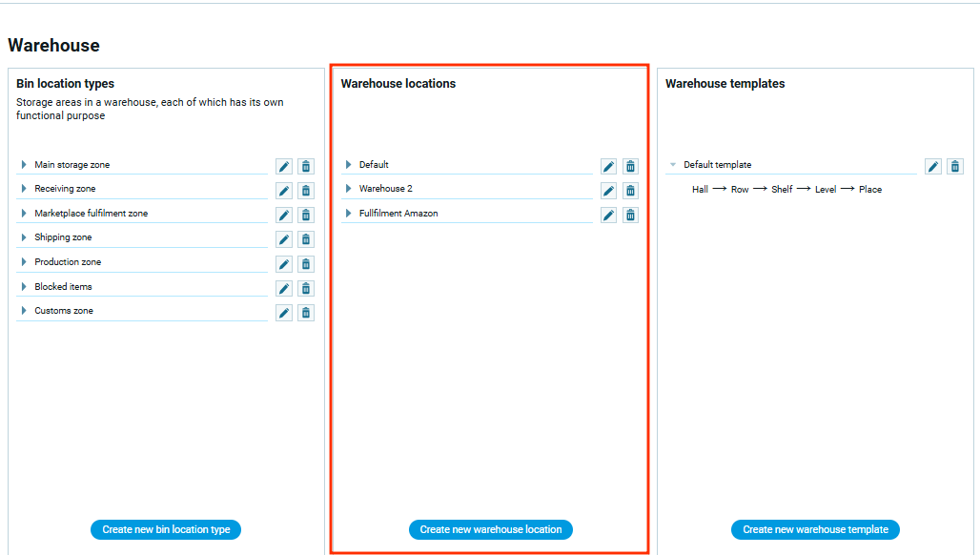Viewport: 980px width, 555px height.
Task: Edit the Warehouse 2 location
Action: [608, 191]
